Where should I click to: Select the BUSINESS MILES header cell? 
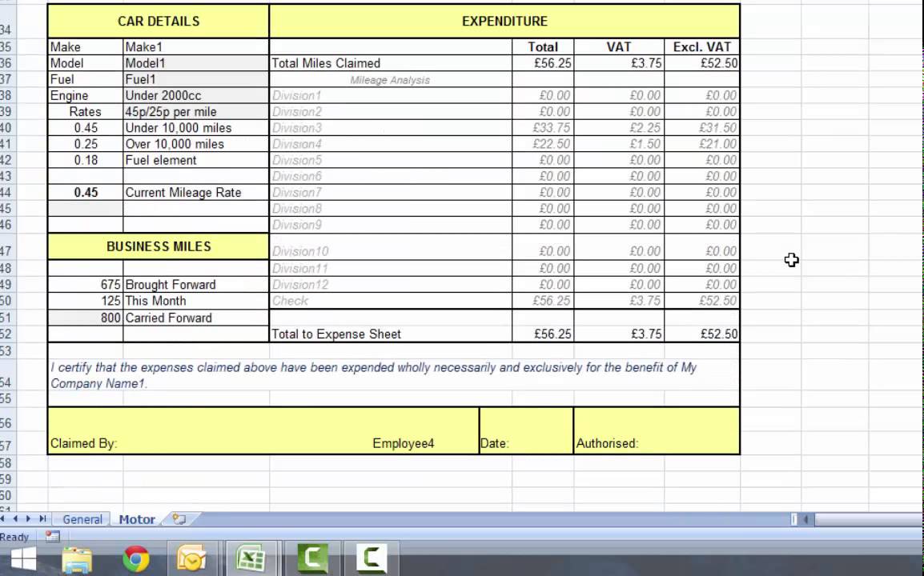coord(159,246)
